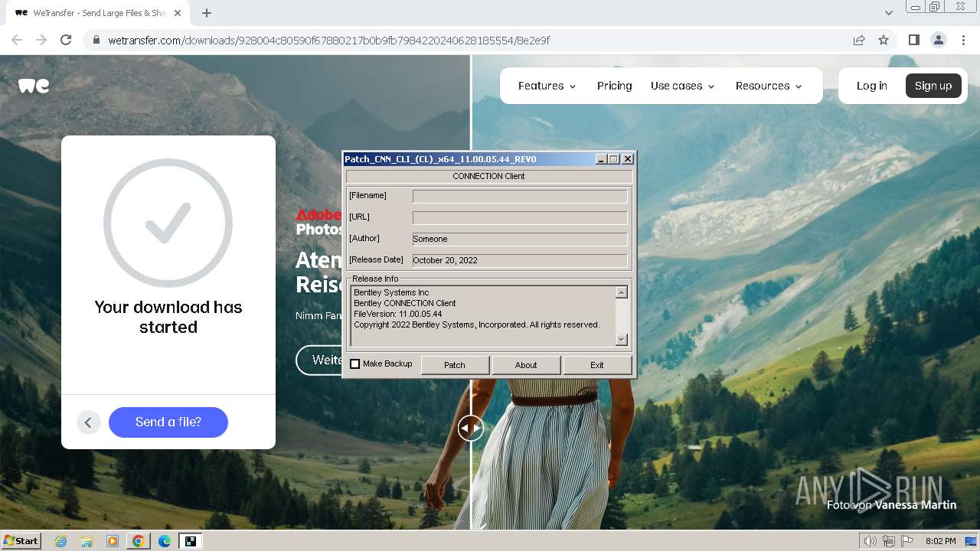Screen dimensions: 980x551
Task: Click Release Info scrollbar down arrow
Action: (x=622, y=340)
